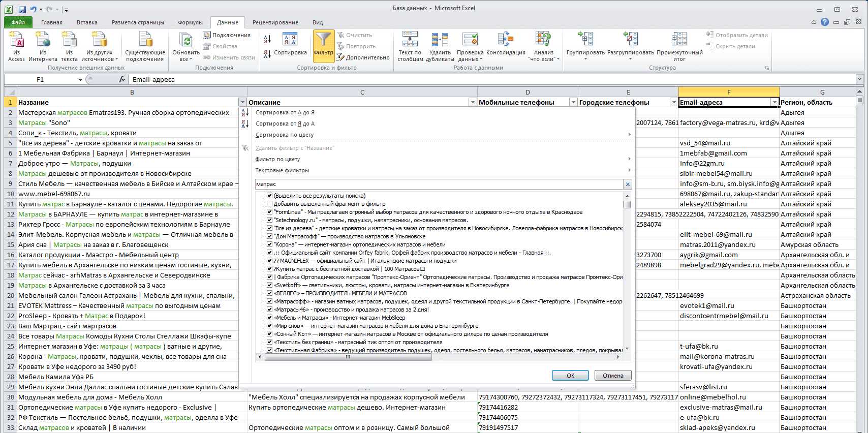Click 'Удалить дубликаты' icon
Image resolution: width=868 pixels, height=433 pixels.
[x=440, y=46]
